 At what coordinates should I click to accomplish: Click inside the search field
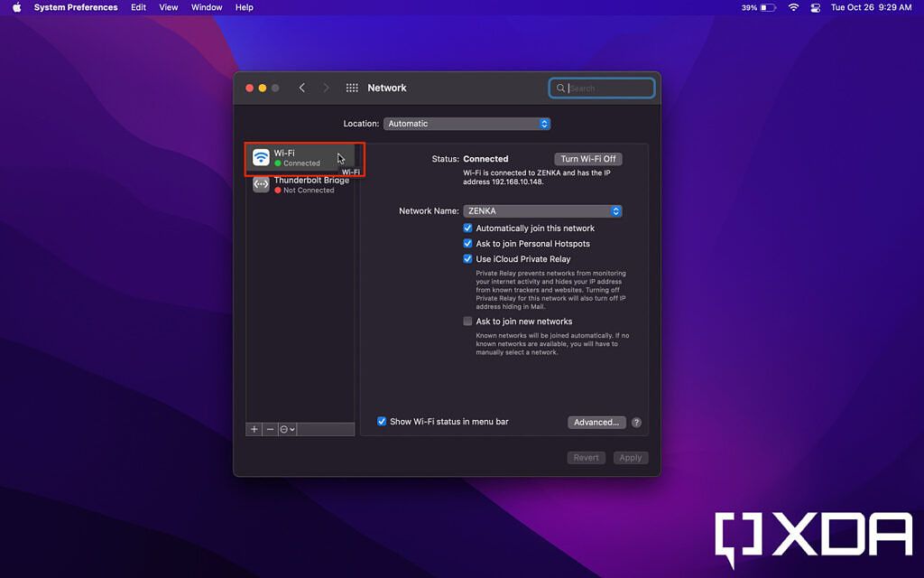point(602,88)
